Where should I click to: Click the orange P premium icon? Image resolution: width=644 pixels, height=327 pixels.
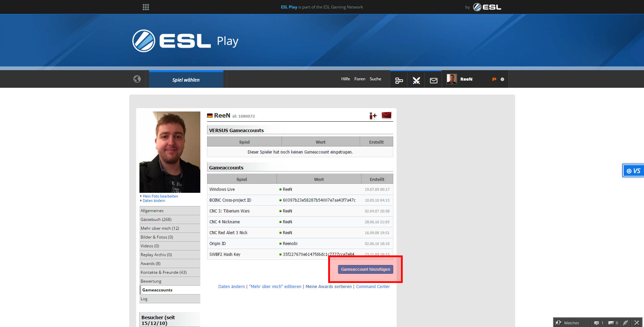(x=494, y=79)
